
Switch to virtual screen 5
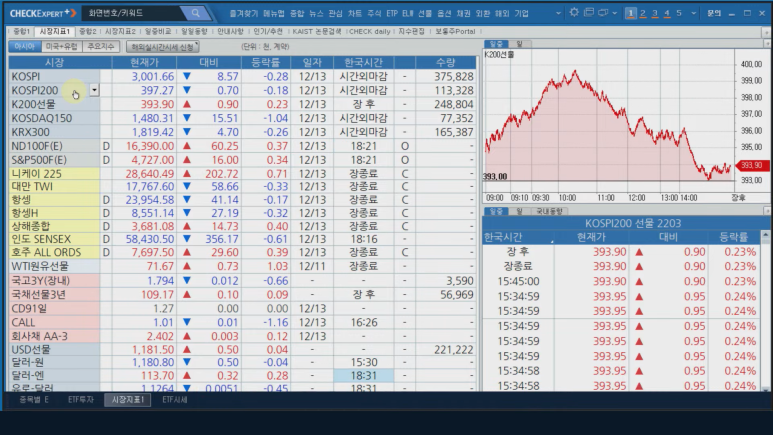[679, 13]
